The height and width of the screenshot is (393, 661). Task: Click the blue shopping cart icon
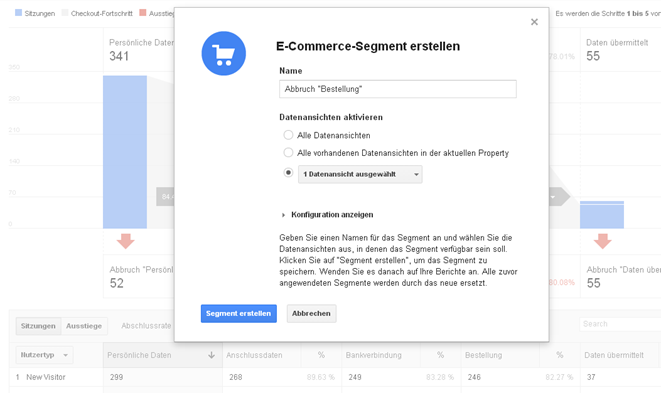tap(223, 54)
